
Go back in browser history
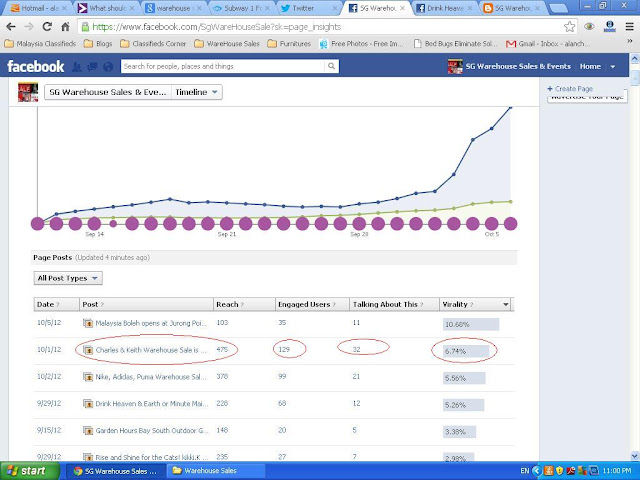click(11, 27)
